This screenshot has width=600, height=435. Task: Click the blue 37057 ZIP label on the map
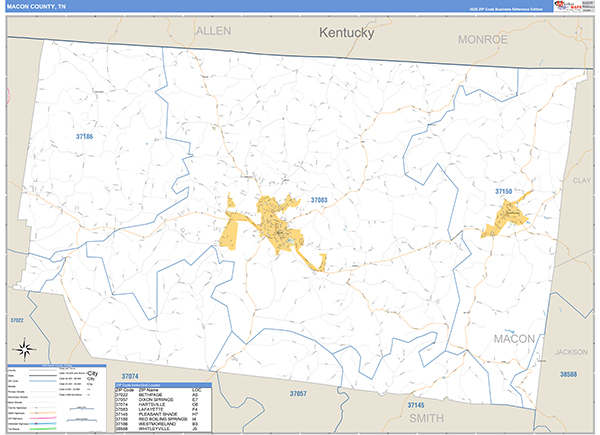[x=298, y=393]
